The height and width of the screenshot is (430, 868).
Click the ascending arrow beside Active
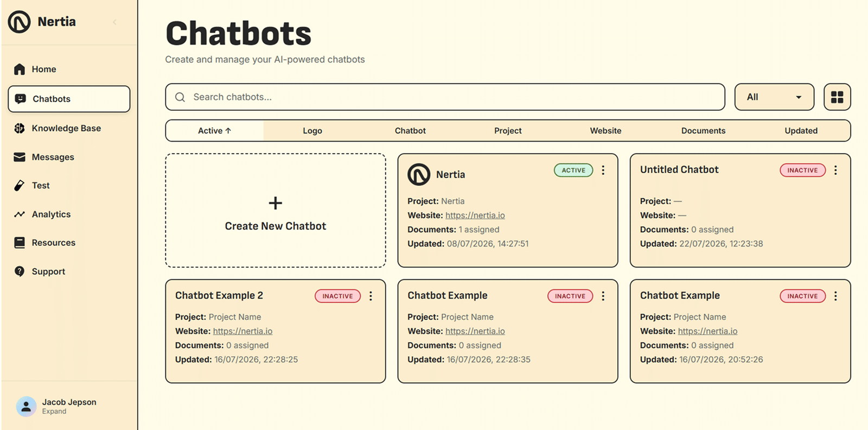228,131
